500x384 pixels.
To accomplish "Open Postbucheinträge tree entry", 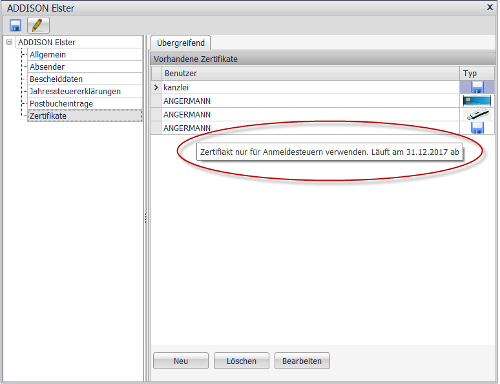I will (61, 104).
